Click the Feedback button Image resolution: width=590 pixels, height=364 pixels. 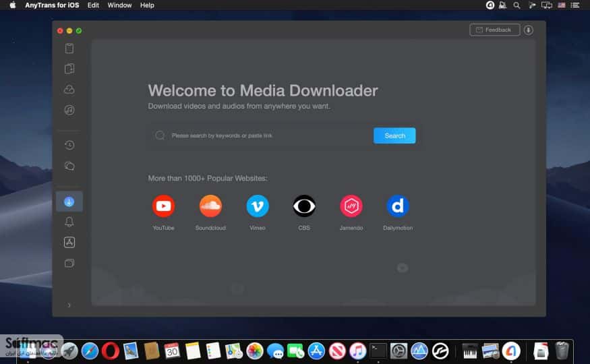pos(494,30)
